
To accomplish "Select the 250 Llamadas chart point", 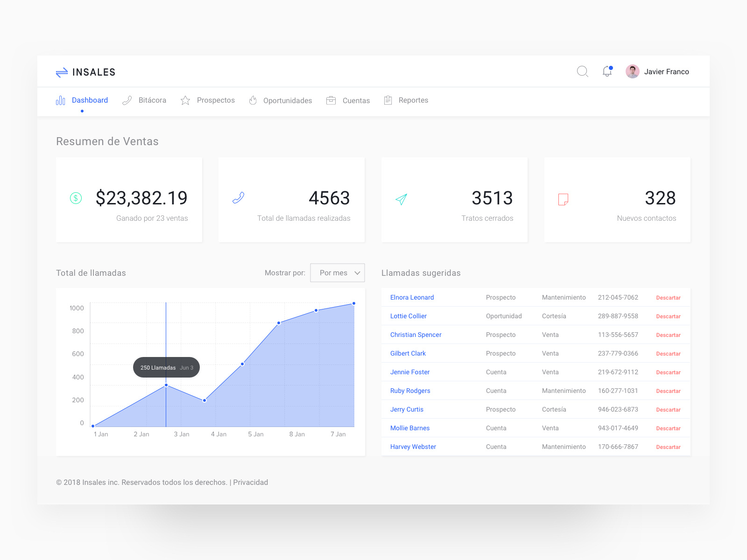I will [166, 385].
